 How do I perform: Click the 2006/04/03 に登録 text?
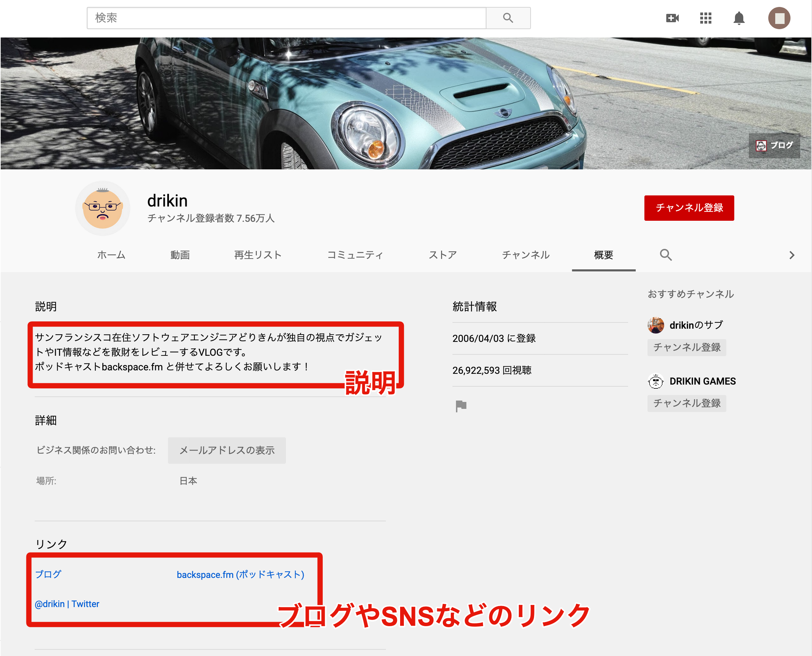pyautogui.click(x=494, y=338)
